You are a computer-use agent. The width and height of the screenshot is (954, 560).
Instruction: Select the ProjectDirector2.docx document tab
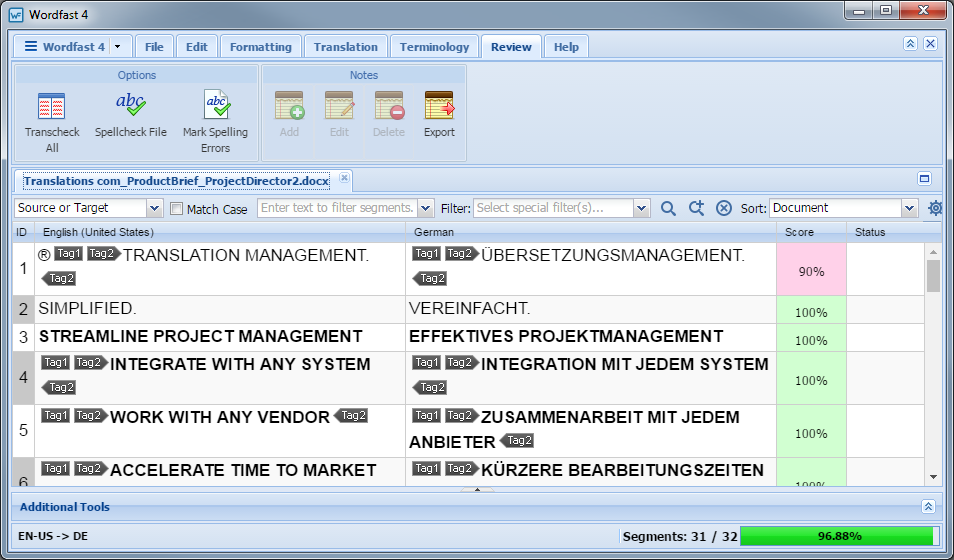click(x=176, y=181)
